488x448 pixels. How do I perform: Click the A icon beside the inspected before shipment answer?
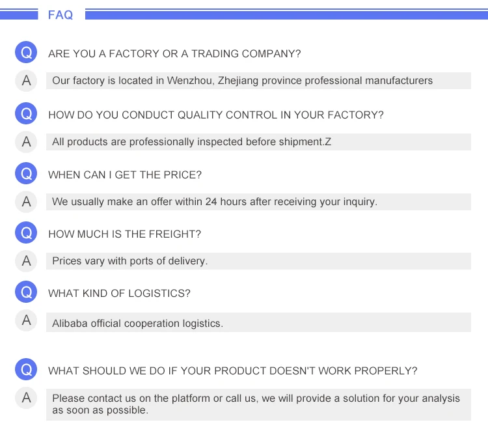tap(26, 141)
